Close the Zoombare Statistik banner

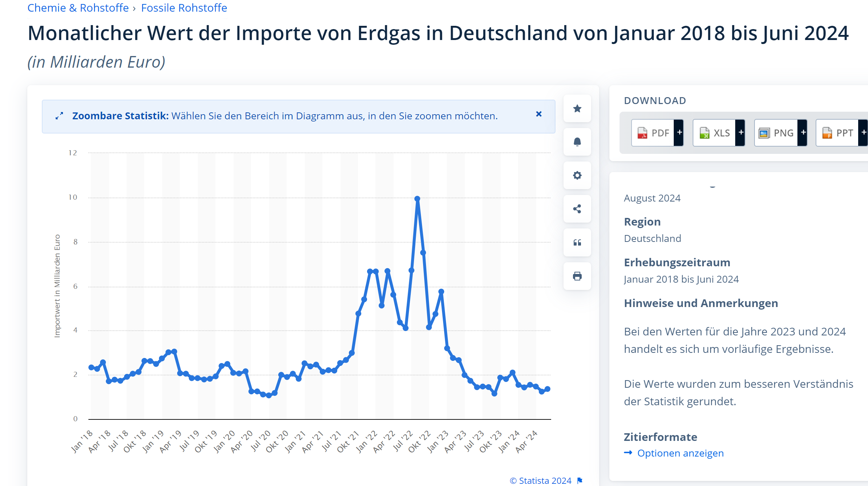click(539, 114)
